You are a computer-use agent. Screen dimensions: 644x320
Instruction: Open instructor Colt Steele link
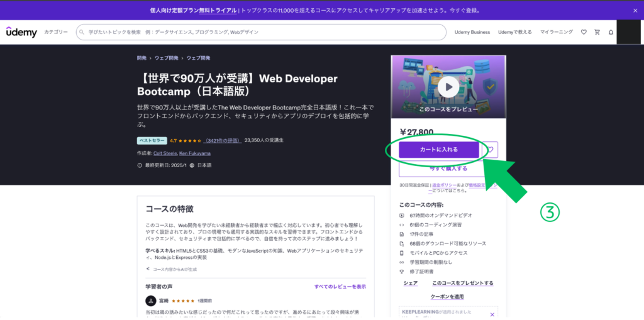tap(165, 153)
